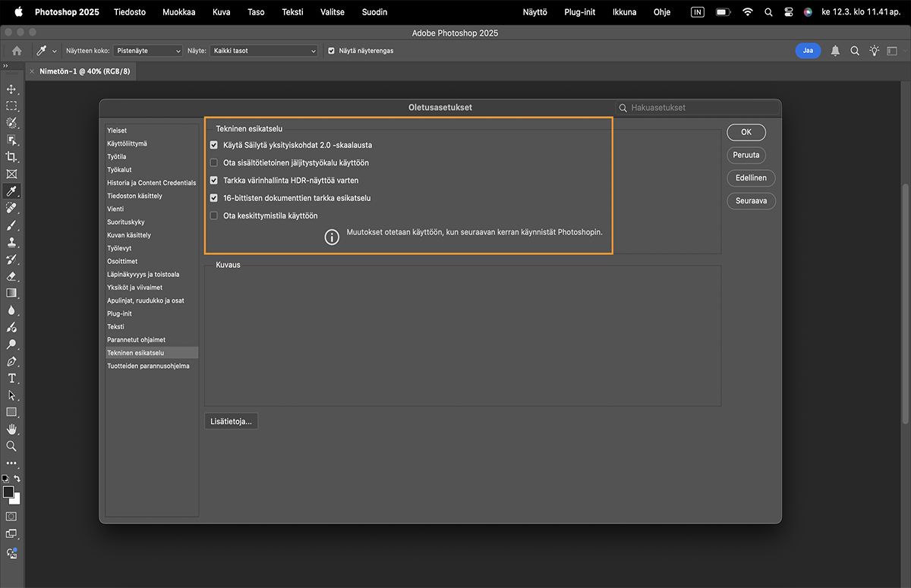The image size is (911, 588).
Task: Select the Zoom tool
Action: pyautogui.click(x=11, y=446)
